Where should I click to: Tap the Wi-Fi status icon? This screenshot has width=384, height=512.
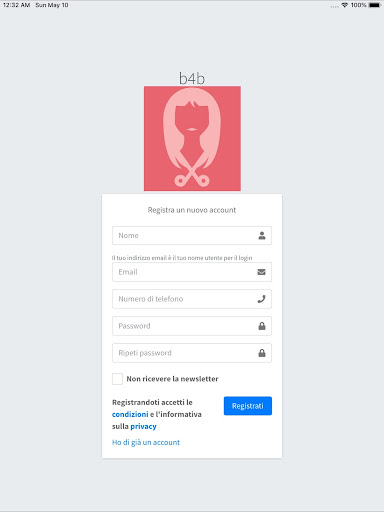point(345,5)
